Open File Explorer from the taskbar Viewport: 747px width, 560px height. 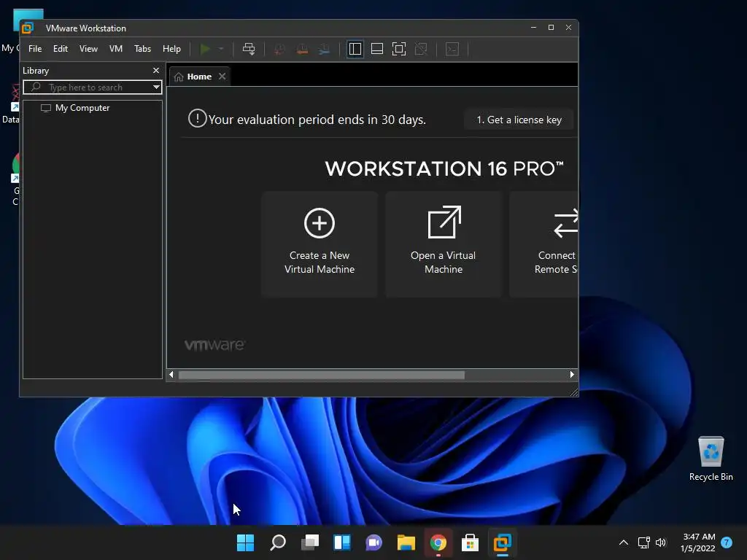[406, 542]
